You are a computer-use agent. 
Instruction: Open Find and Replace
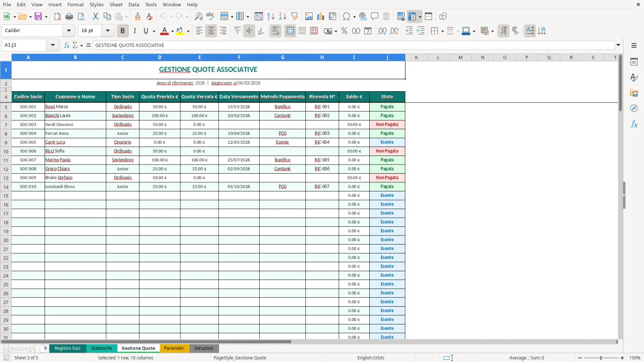[199, 17]
